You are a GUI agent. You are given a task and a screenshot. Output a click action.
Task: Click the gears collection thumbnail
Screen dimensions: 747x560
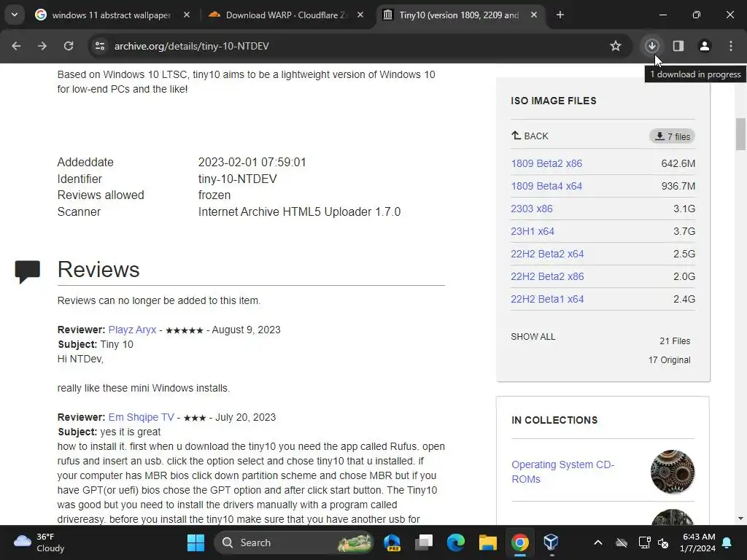(x=672, y=472)
